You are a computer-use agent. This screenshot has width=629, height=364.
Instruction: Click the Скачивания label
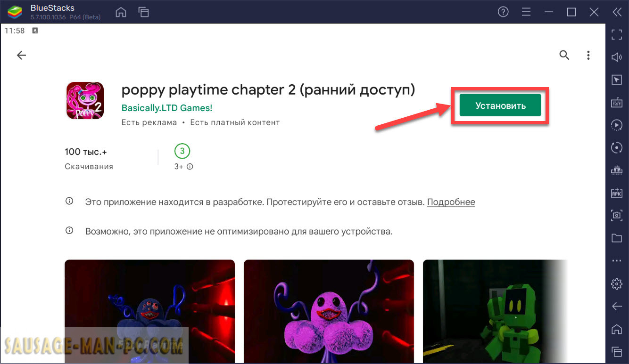[x=89, y=167]
